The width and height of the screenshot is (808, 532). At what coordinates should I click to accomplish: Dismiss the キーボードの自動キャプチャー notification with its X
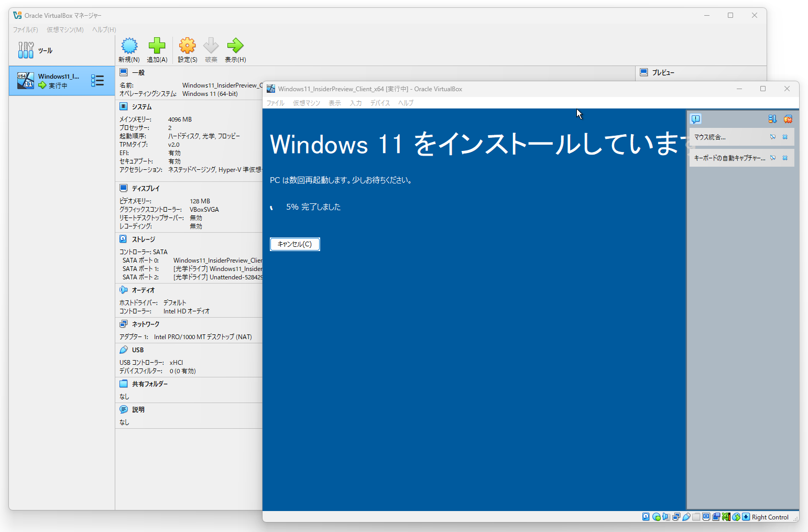click(x=785, y=158)
